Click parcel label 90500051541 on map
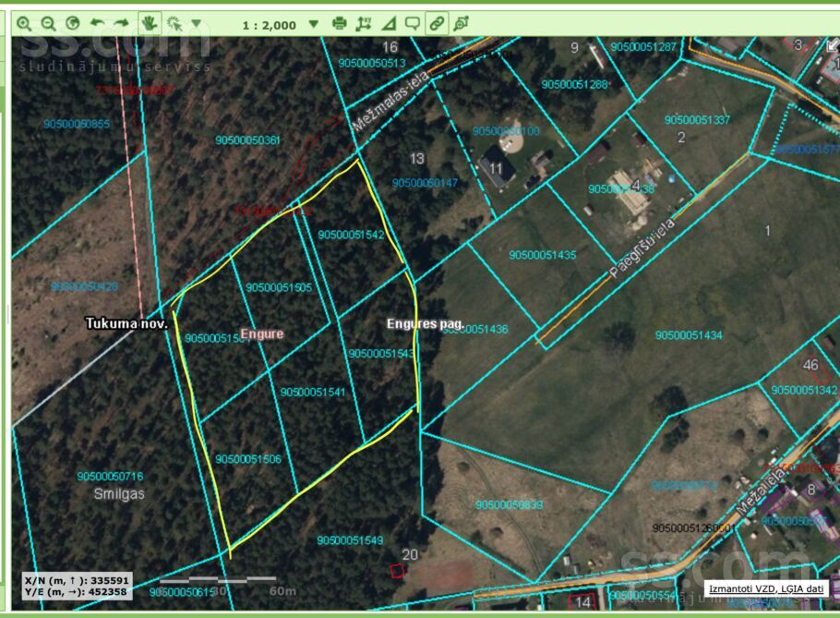840x618 pixels. point(312,392)
